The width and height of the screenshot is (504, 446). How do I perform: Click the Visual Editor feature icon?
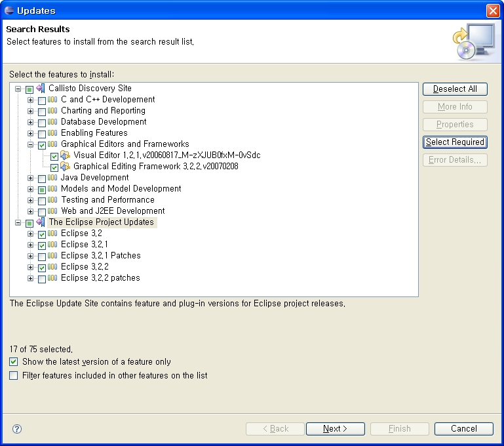pos(66,155)
